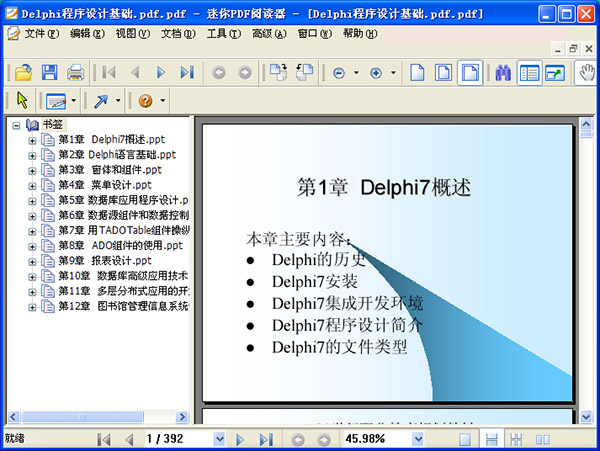Select facing pages layout in status bar
The height and width of the screenshot is (451, 600).
(543, 439)
